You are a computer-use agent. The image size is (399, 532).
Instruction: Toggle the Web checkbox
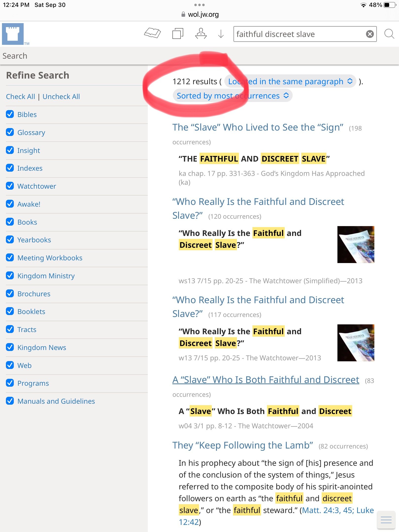[x=10, y=365]
